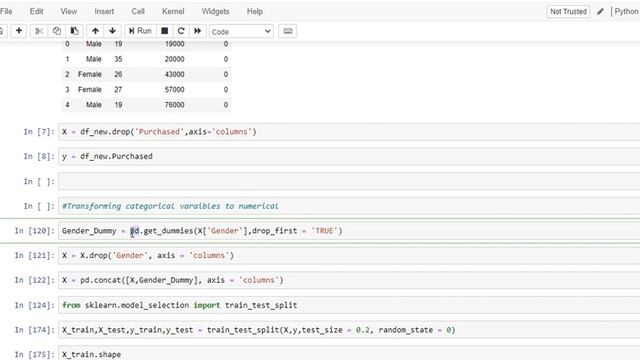Select cell In [7] with df_new.drop code
640x360 pixels.
pos(349,132)
